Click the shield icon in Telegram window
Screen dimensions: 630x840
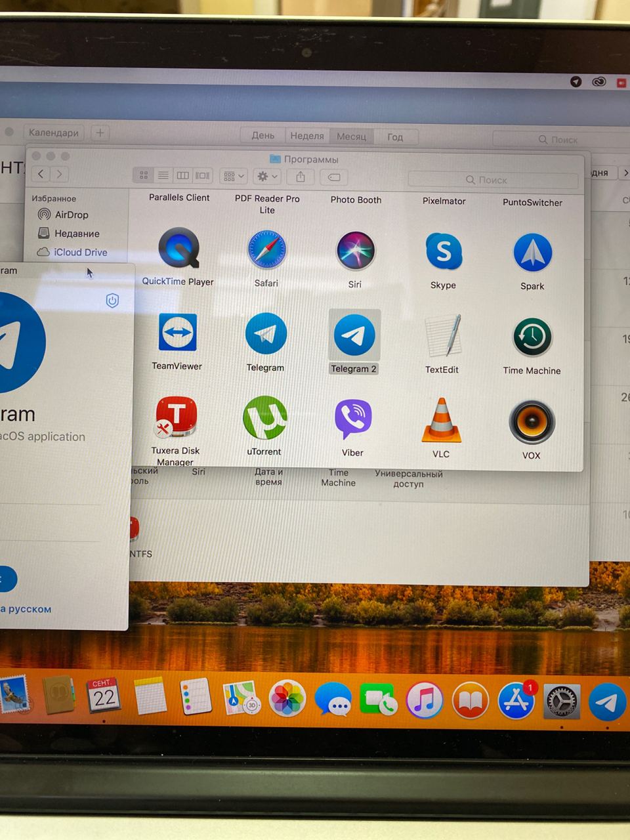(x=112, y=301)
